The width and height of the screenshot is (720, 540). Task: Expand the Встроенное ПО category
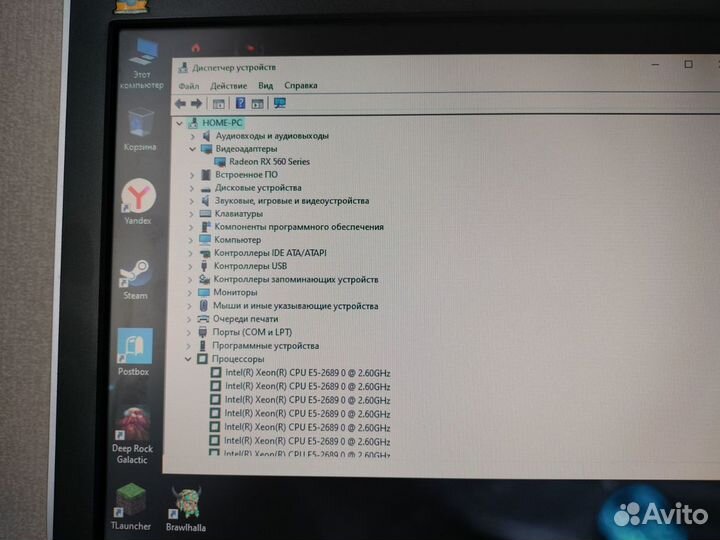(192, 175)
